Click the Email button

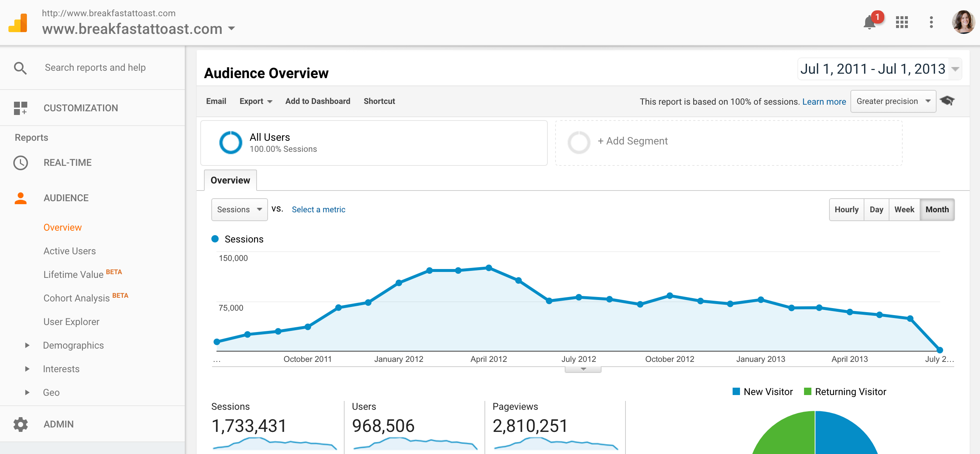click(x=216, y=101)
